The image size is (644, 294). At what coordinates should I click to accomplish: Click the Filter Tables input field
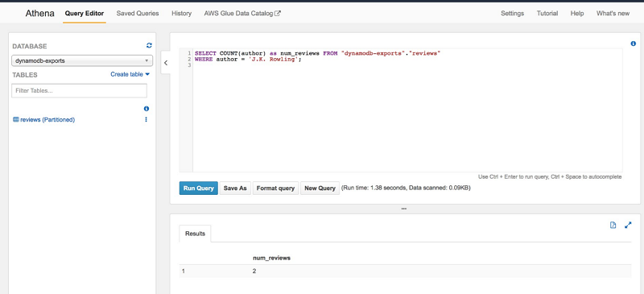[x=79, y=90]
